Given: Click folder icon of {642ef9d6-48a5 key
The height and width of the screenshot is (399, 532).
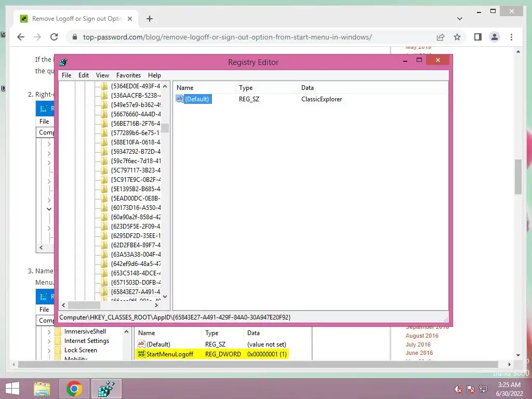Looking at the screenshot, I should click(104, 263).
